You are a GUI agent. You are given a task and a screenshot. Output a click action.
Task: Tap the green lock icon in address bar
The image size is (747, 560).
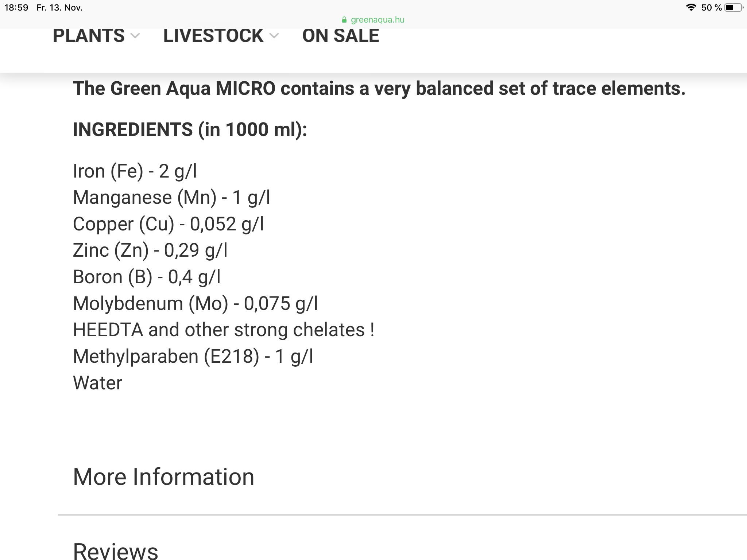click(x=344, y=20)
